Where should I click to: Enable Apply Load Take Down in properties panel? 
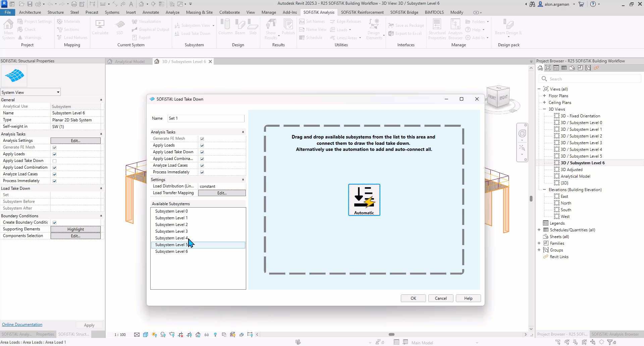click(54, 161)
